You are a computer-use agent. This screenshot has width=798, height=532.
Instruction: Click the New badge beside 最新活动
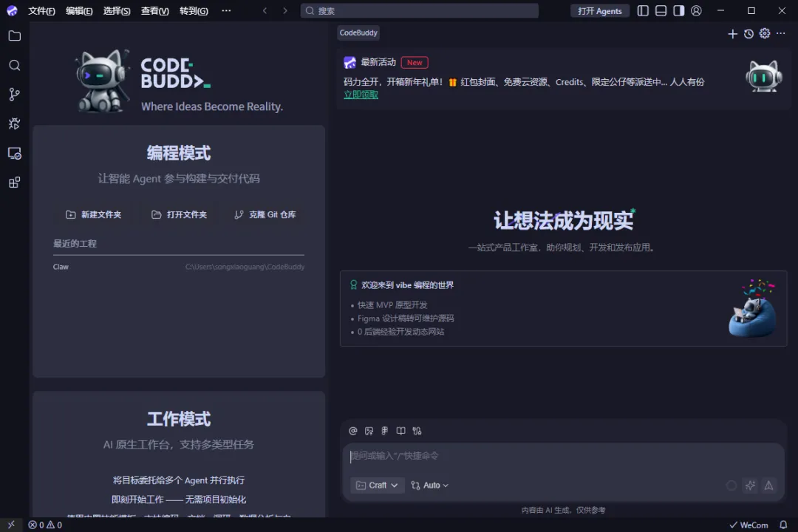click(x=415, y=63)
